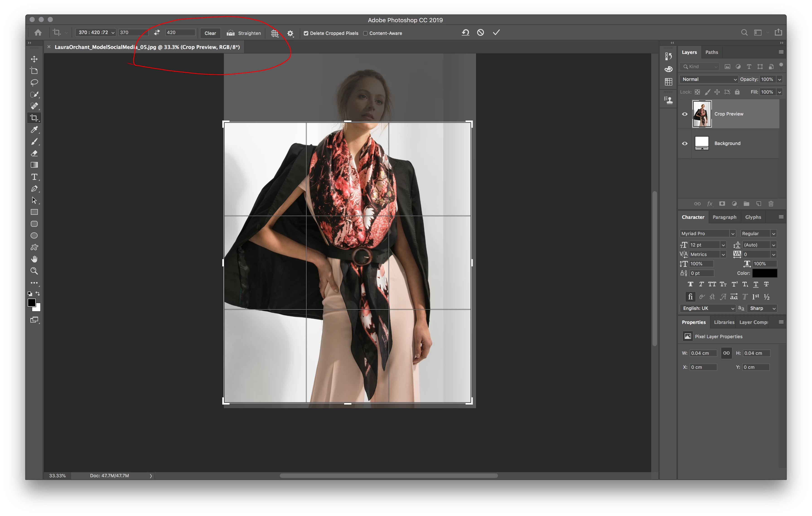Image resolution: width=812 pixels, height=516 pixels.
Task: Uncheck Delete Cropped Pixels
Action: coord(306,33)
